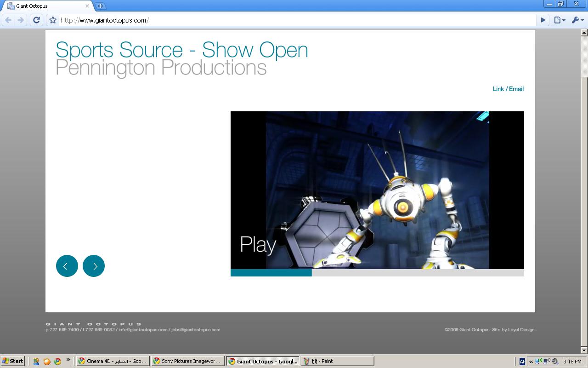588x368 pixels.
Task: Click the Giant Octopus footer logo
Action: point(94,324)
